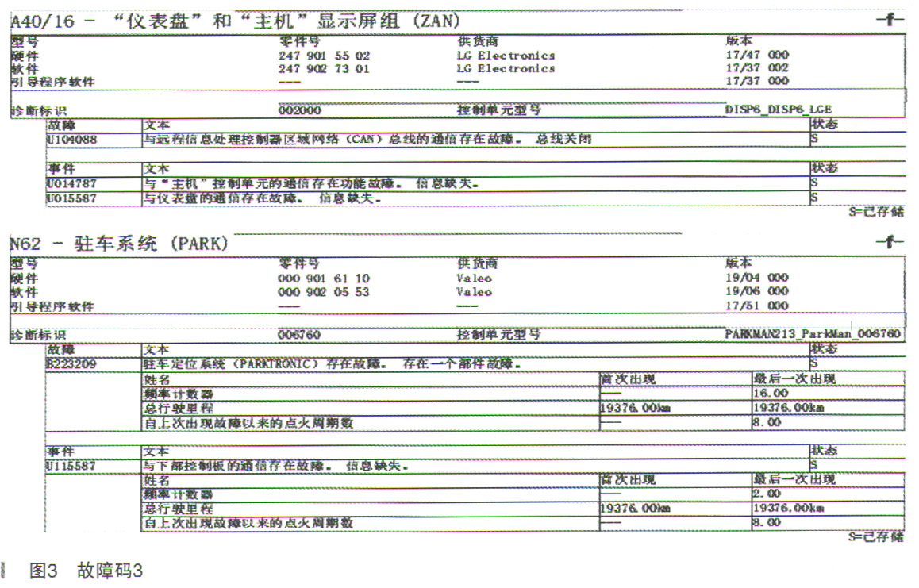Select bootloader version 17/51 000
The width and height of the screenshot is (919, 588).
pyautogui.click(x=757, y=306)
